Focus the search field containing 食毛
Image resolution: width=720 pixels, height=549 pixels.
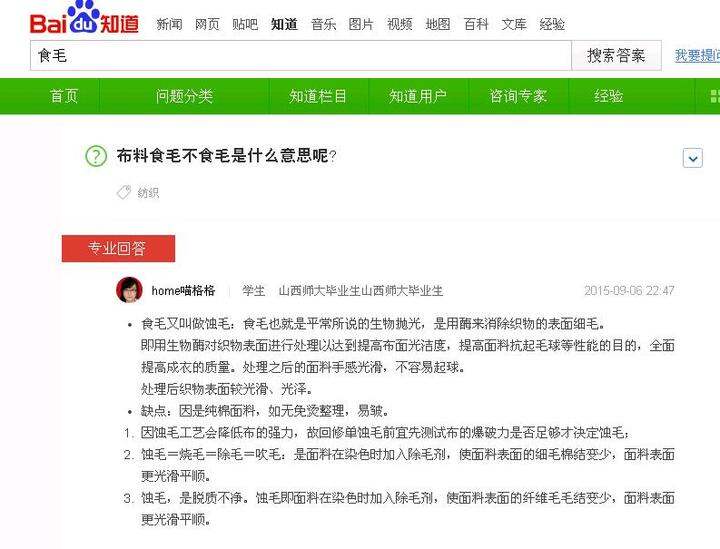[301, 56]
